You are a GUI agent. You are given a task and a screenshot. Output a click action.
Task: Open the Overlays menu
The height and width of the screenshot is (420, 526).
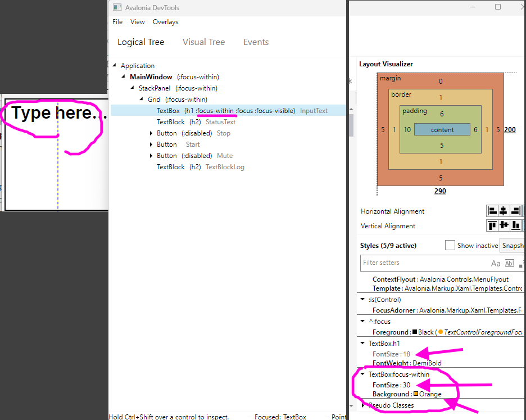165,21
